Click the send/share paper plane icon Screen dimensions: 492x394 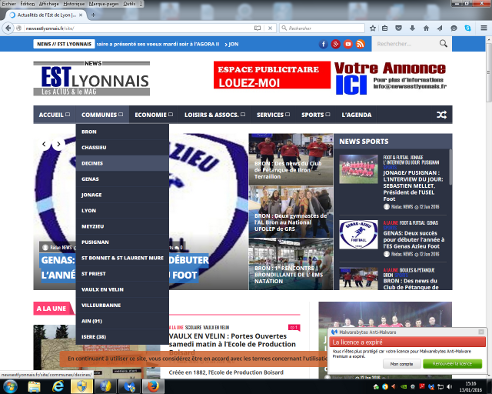[440, 28]
